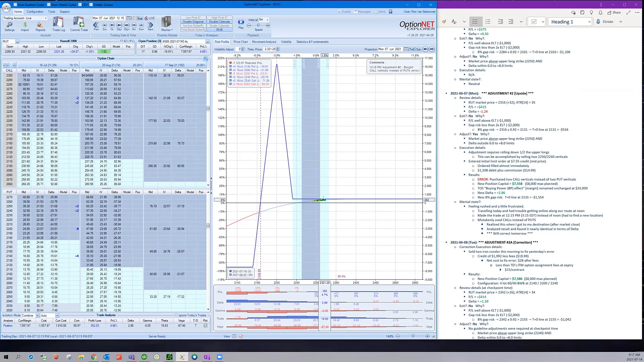
Task: Switch to the Price Chart tab
Action: click(x=240, y=42)
